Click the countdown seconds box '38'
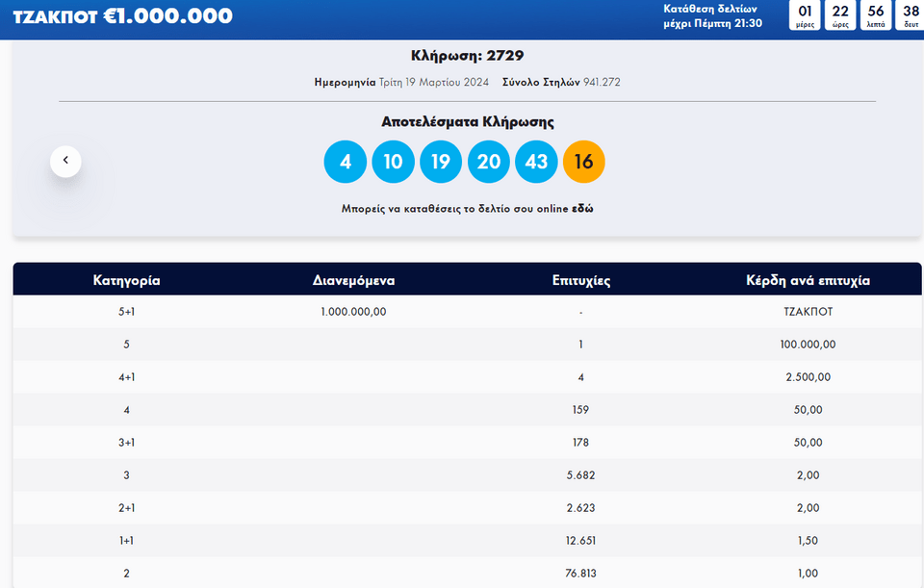Viewport: 924px width, 588px height. 911,15
